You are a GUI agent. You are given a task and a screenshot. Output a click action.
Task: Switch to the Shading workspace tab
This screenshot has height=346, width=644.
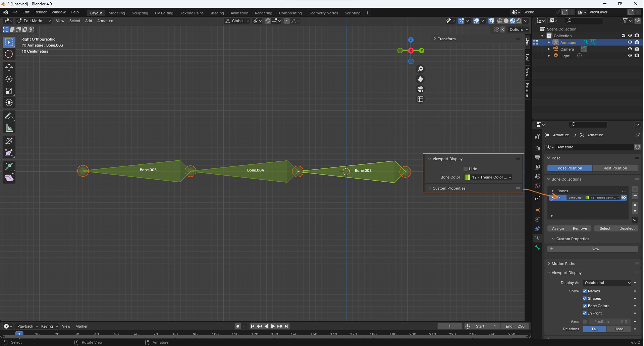[x=217, y=13]
